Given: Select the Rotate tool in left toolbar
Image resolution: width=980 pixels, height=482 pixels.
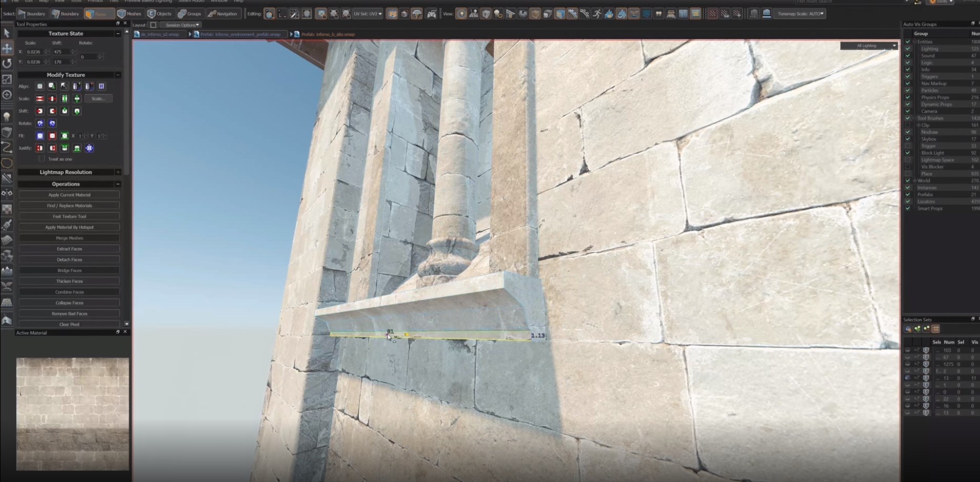Looking at the screenshot, I should coord(7,64).
